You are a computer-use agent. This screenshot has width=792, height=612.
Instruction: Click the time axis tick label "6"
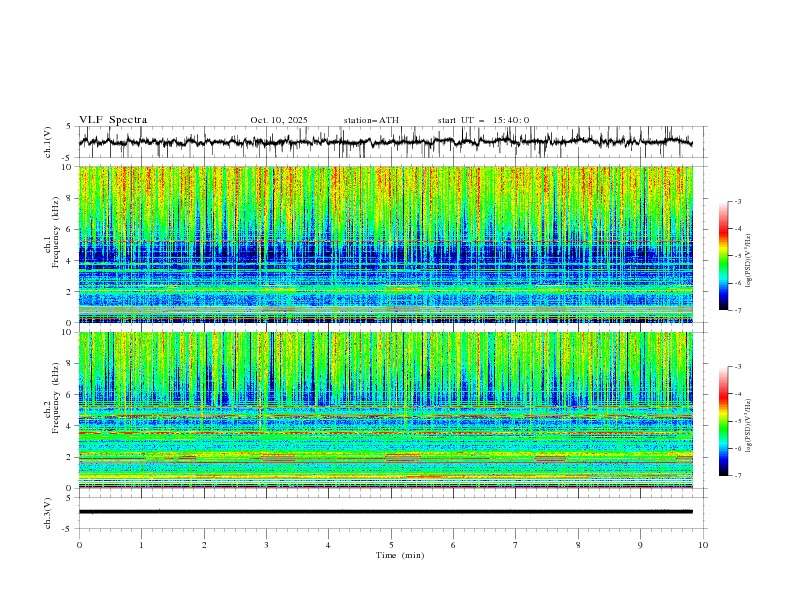(x=453, y=545)
